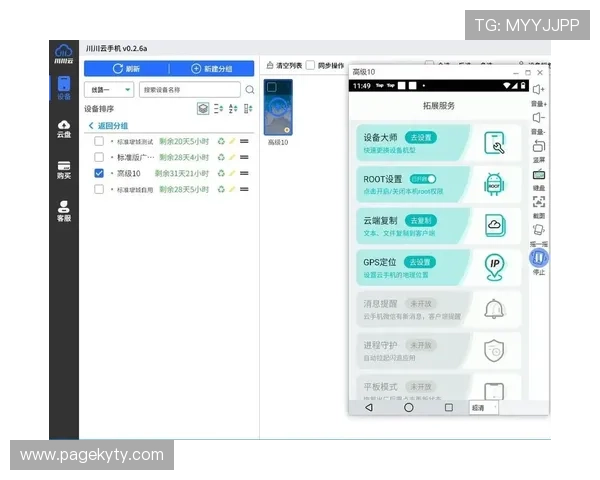Click the 刷新 refresh button
The height and width of the screenshot is (480, 600).
click(127, 69)
